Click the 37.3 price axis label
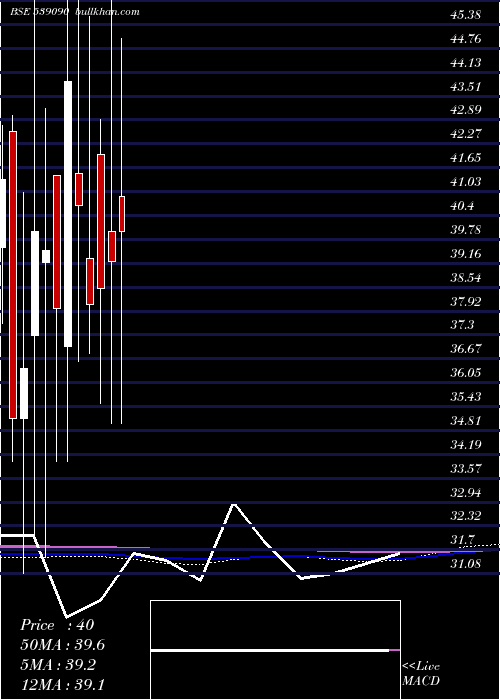 462,325
